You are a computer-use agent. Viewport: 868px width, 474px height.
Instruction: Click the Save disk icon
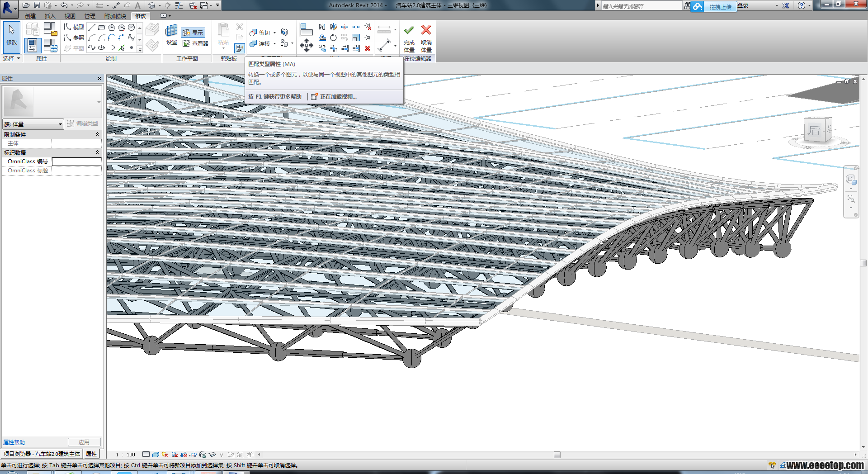tap(37, 5)
